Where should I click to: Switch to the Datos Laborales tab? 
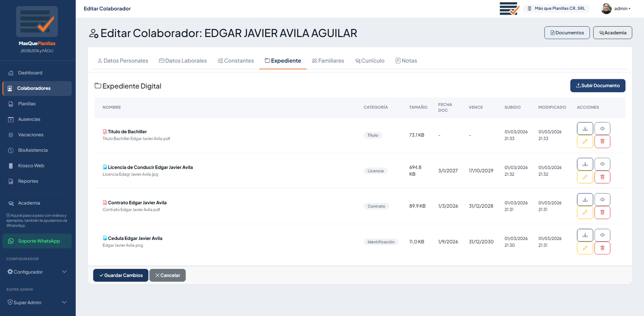(183, 61)
